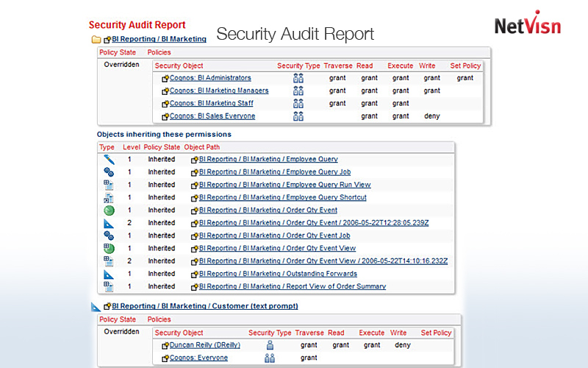Viewport: 588px width, 368px height.
Task: Open the Cognos: BI Marketing Managers link
Action: click(219, 91)
